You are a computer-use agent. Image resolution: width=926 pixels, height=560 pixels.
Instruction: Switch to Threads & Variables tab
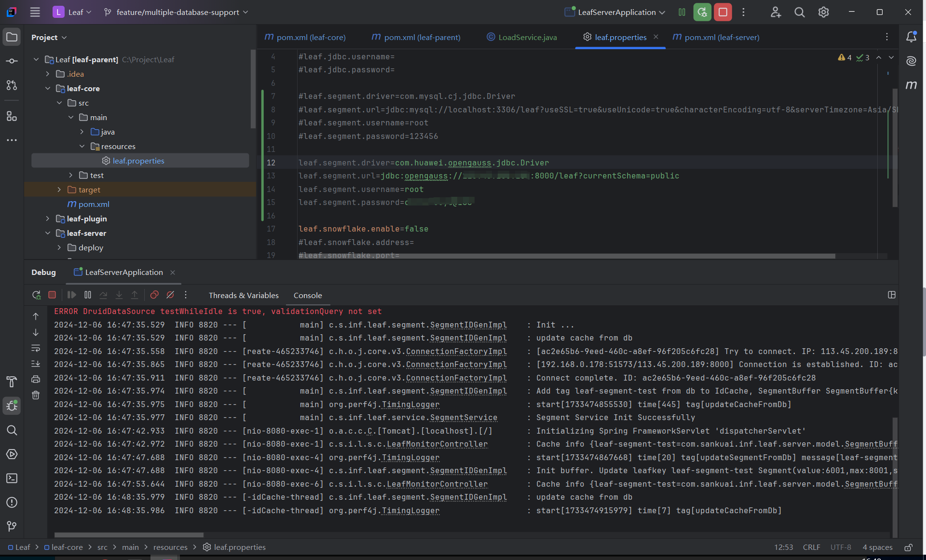coord(243,295)
